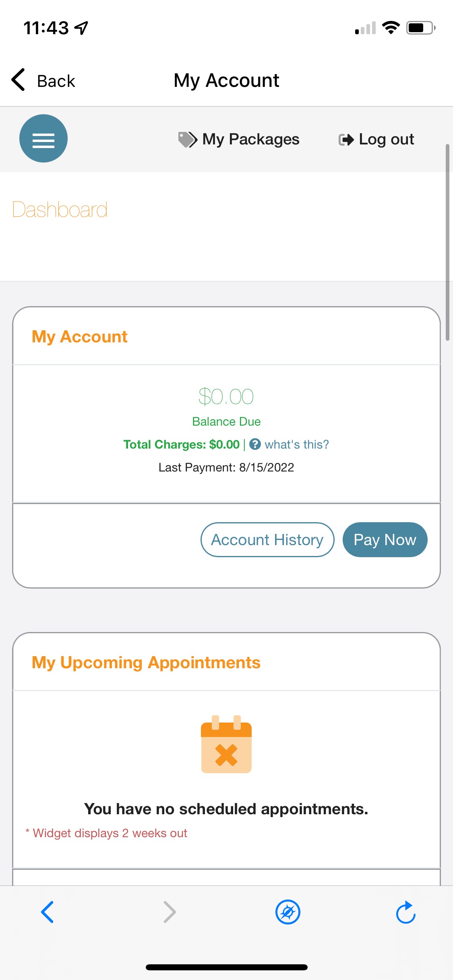The height and width of the screenshot is (980, 453).
Task: Click the question mark help icon
Action: pyautogui.click(x=255, y=444)
